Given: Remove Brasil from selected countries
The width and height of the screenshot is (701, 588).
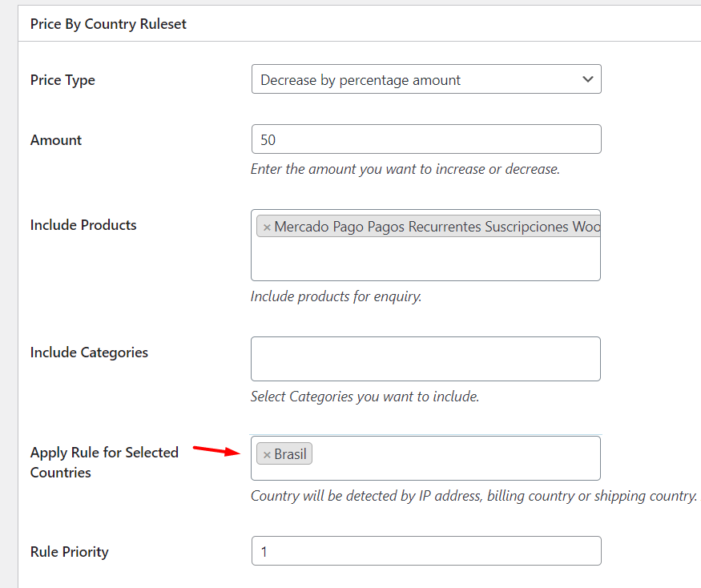Looking at the screenshot, I should (x=267, y=455).
